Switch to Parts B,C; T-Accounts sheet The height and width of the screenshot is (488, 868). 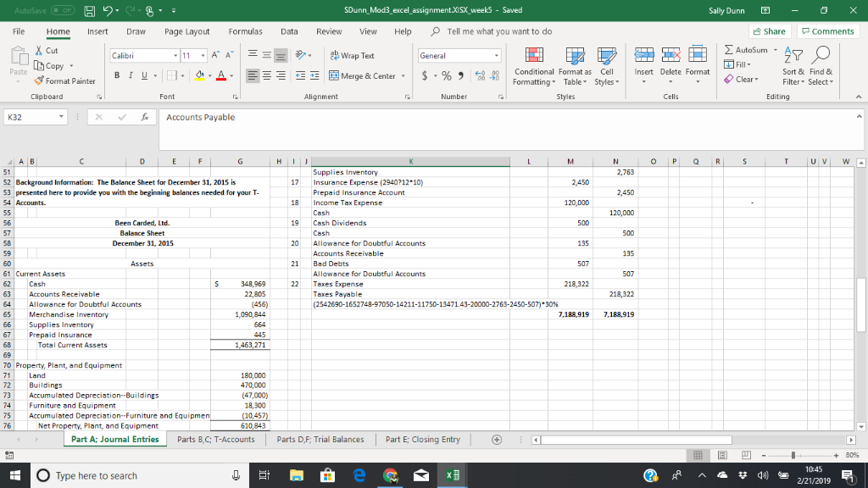(215, 439)
